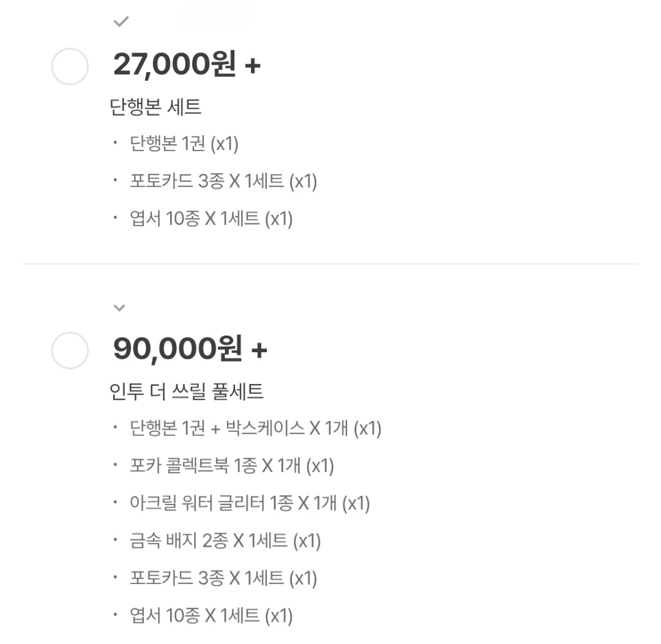Image resolution: width=661 pixels, height=644 pixels.
Task: Select the 27,000원 reward radio button
Action: coord(70,67)
